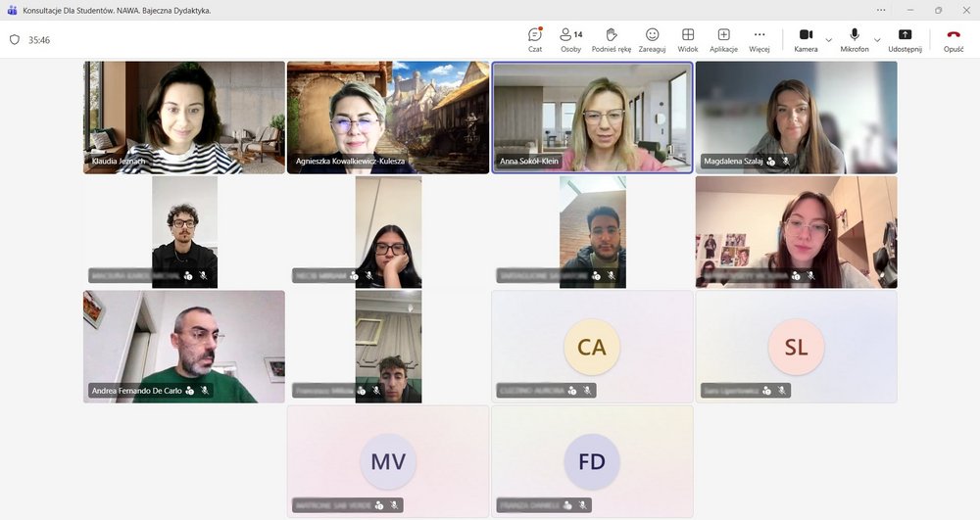980x520 pixels.
Task: Leave the meeting with Opuść
Action: click(x=954, y=40)
